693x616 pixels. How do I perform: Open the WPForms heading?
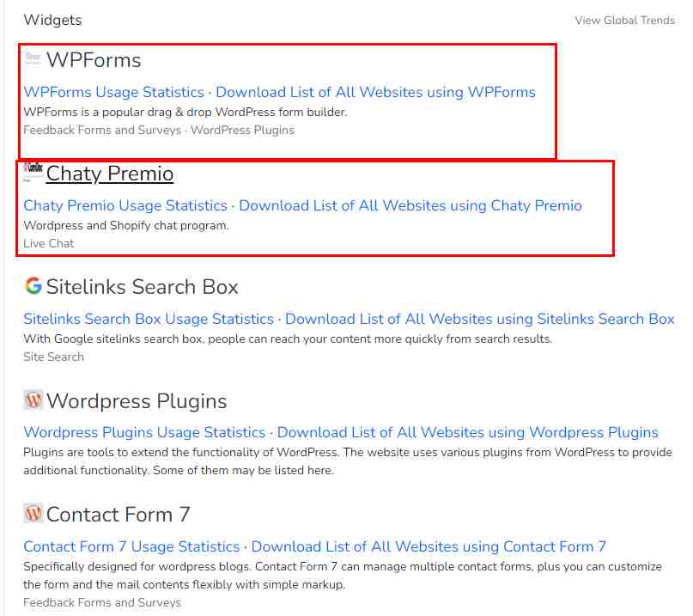94,60
